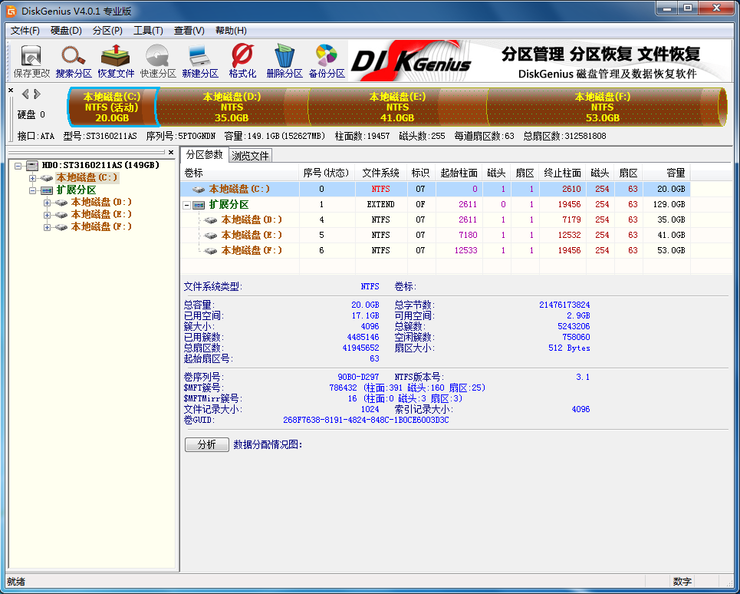The height and width of the screenshot is (594, 740).
Task: Select the 本地磁盘(E:) 41.0GB partition bar
Action: click(x=397, y=107)
